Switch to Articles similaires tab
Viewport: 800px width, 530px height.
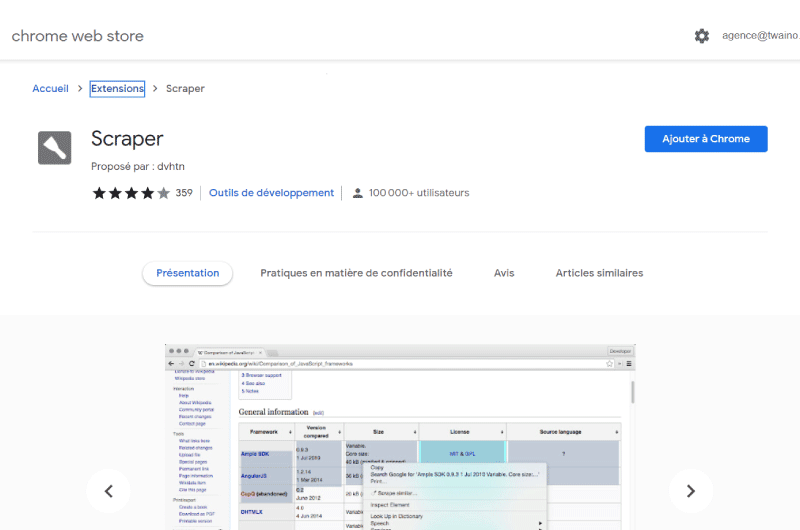coord(599,273)
